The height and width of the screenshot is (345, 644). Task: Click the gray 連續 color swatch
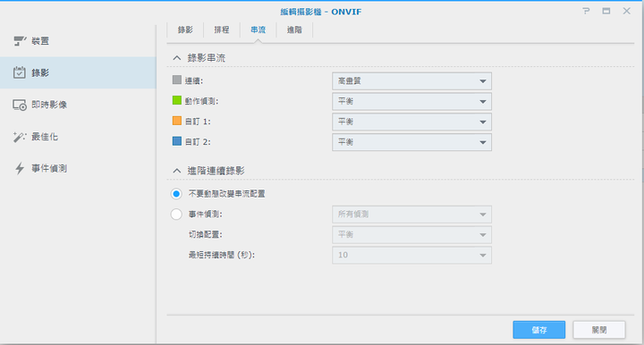click(177, 80)
